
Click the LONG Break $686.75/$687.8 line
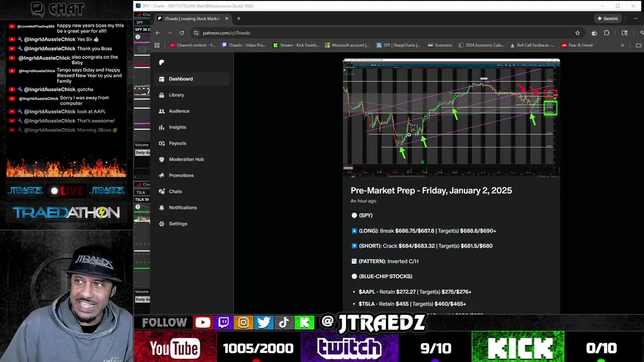(424, 231)
